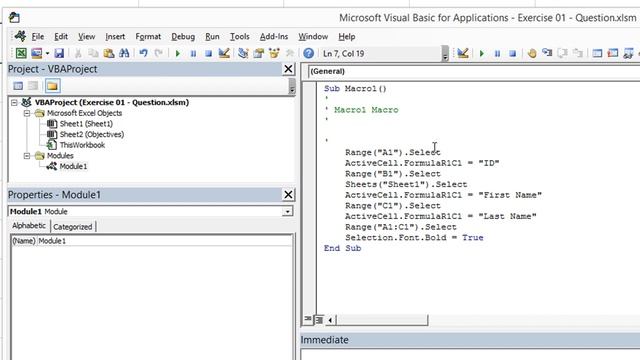Click Break (pause) on the Standard toolbar
The image size is (640, 360).
[193, 53]
